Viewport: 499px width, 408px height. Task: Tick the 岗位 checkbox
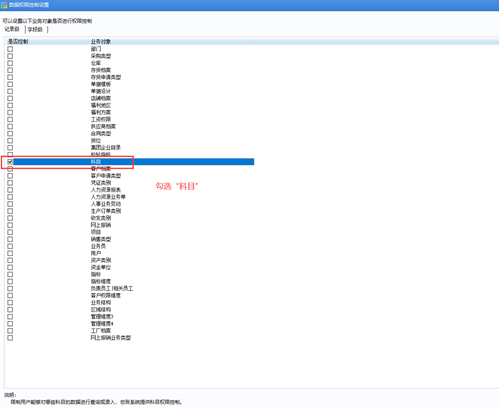(x=10, y=141)
